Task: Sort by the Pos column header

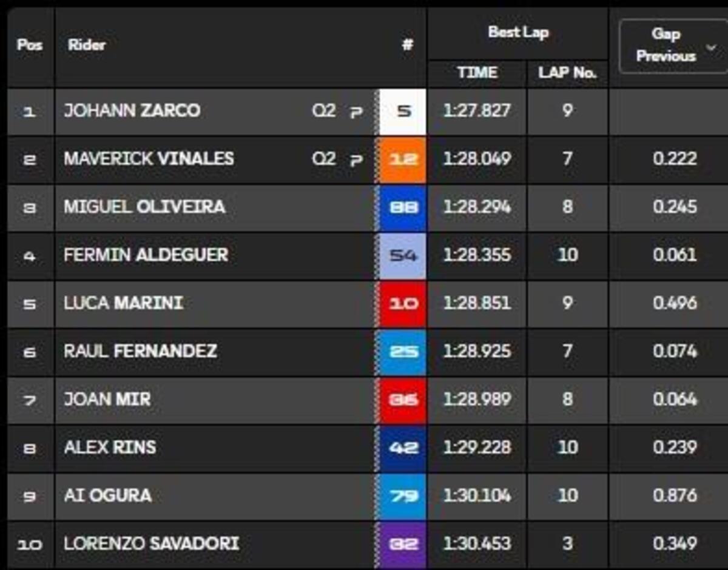Action: [x=30, y=45]
